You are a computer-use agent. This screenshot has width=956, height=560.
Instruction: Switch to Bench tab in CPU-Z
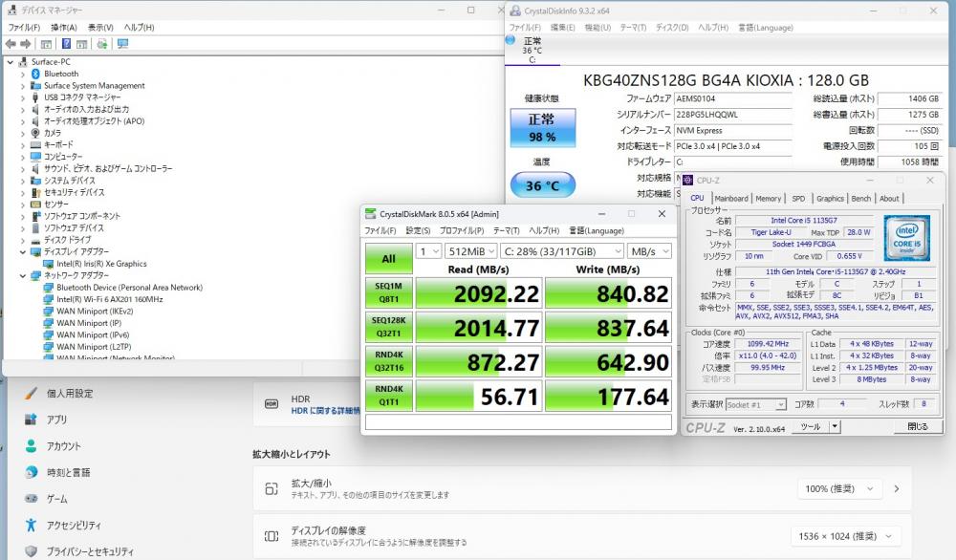861,199
